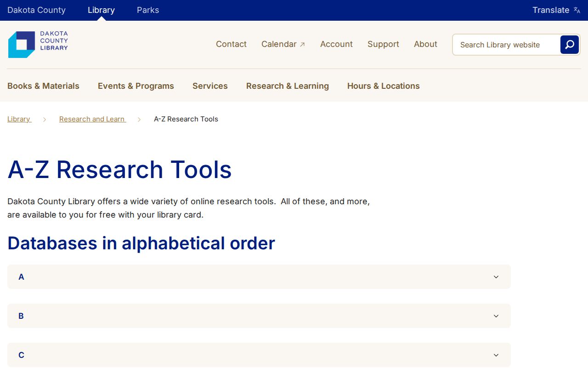Click the translate language icon

(577, 10)
